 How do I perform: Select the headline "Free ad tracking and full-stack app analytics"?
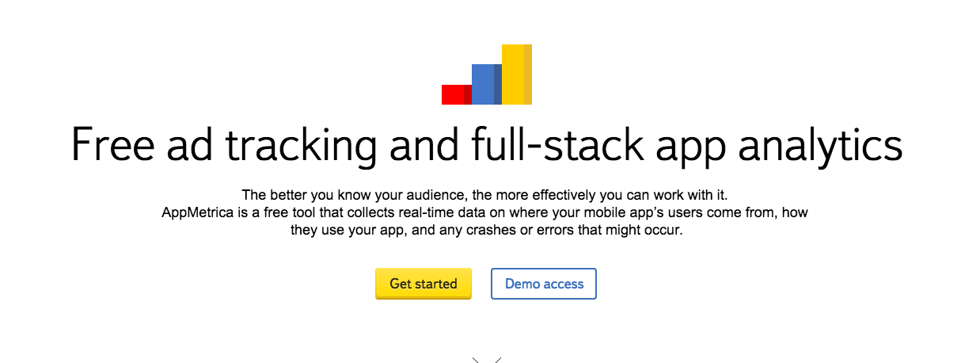point(487,146)
